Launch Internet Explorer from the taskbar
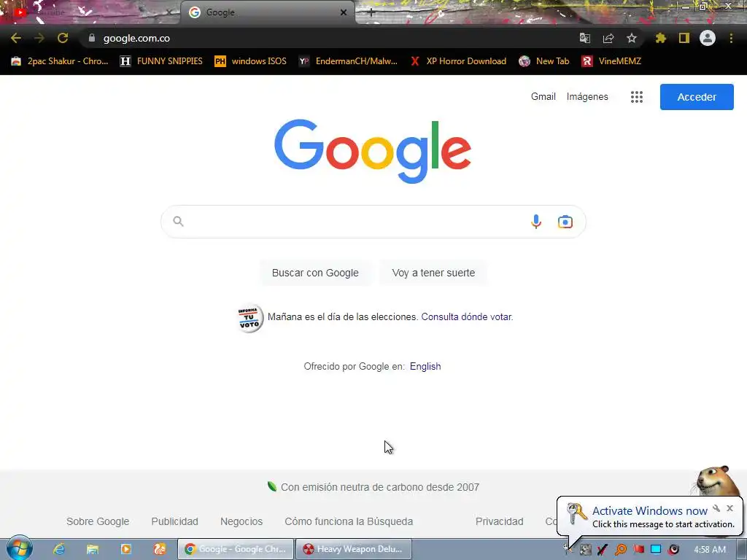Image resolution: width=747 pixels, height=560 pixels. [59, 549]
